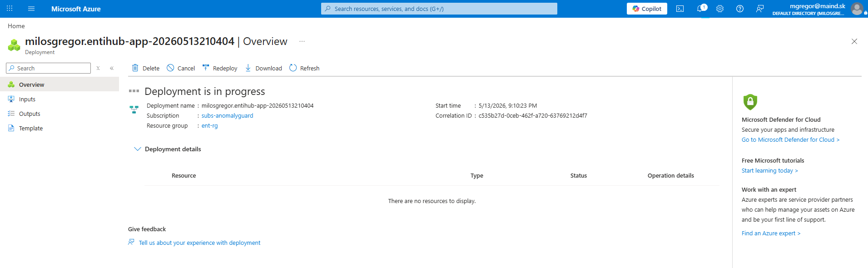868x268 pixels.
Task: Click the trash can Delete icon
Action: (x=135, y=68)
